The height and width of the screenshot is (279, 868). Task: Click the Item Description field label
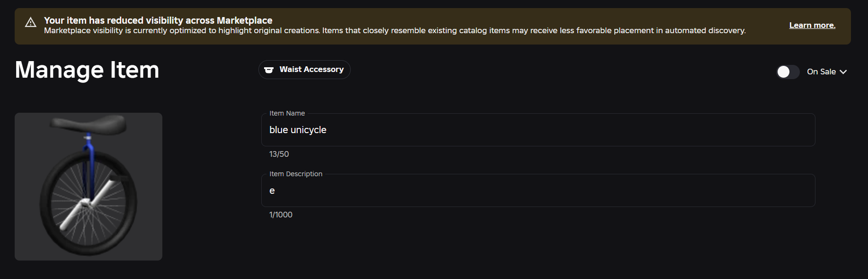pos(296,174)
